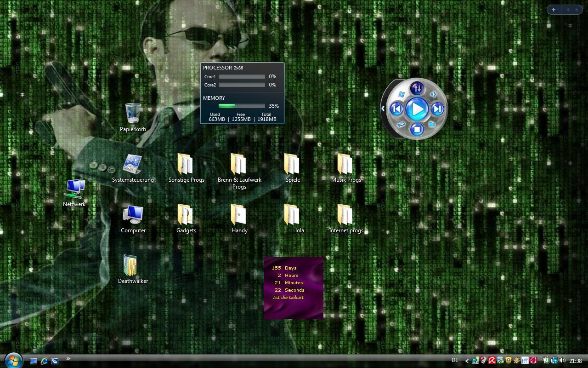
Task: Open the Brenn & Laufwerk Progs folder
Action: click(x=239, y=171)
